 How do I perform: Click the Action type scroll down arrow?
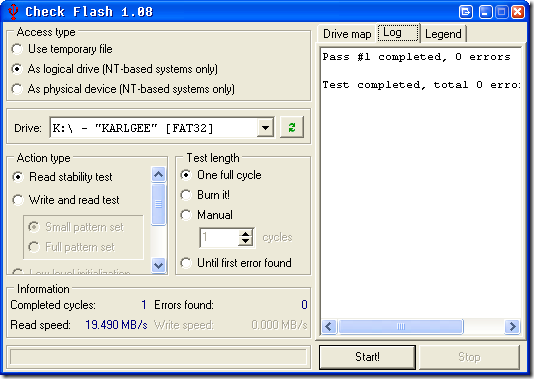158,265
